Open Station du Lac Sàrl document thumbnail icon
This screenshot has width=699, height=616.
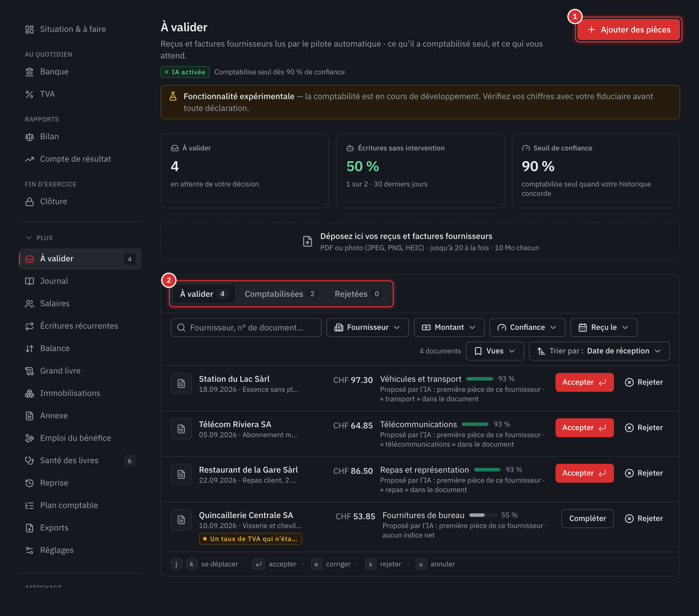tap(181, 384)
